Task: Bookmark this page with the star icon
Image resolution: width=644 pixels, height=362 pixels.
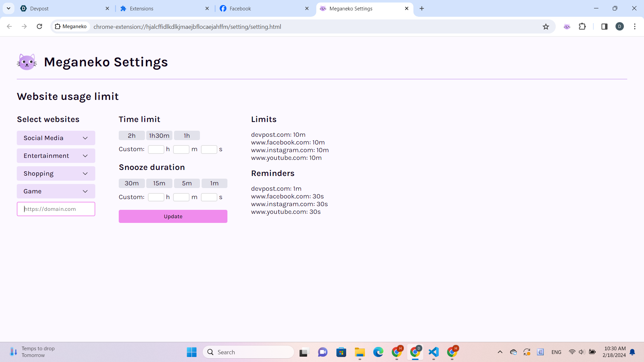Action: (x=546, y=26)
